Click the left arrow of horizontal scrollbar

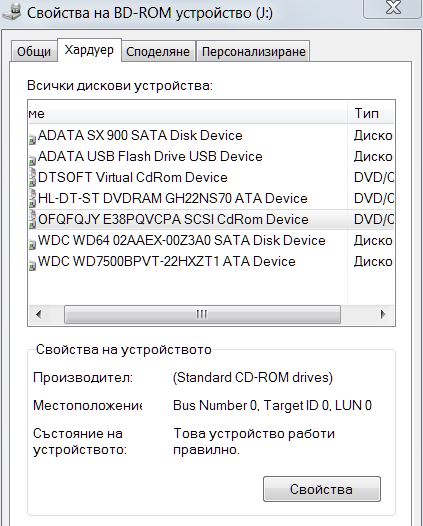pyautogui.click(x=39, y=314)
